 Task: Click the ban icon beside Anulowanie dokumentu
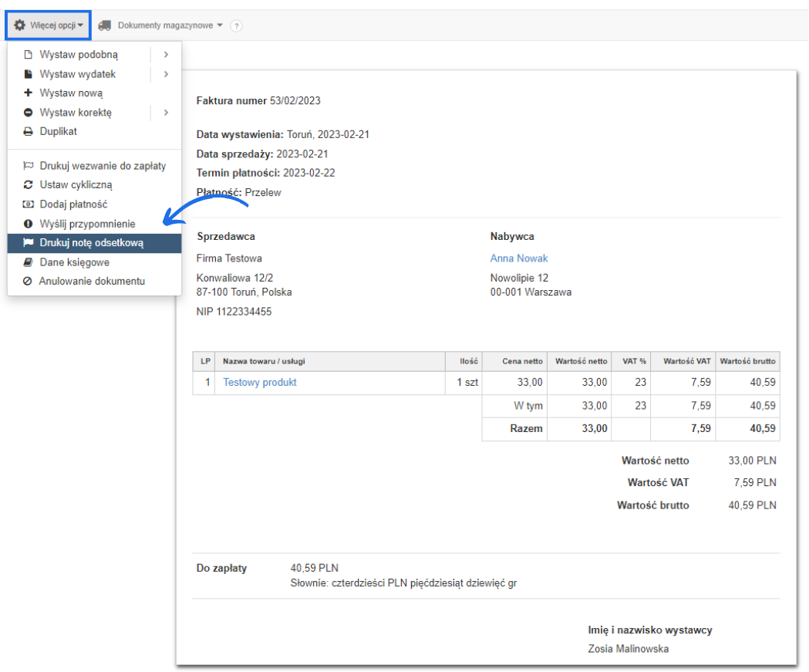click(29, 282)
